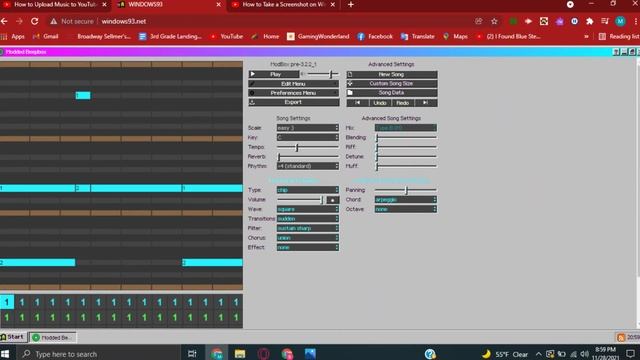
Task: Reload the current page
Action: pos(35,21)
